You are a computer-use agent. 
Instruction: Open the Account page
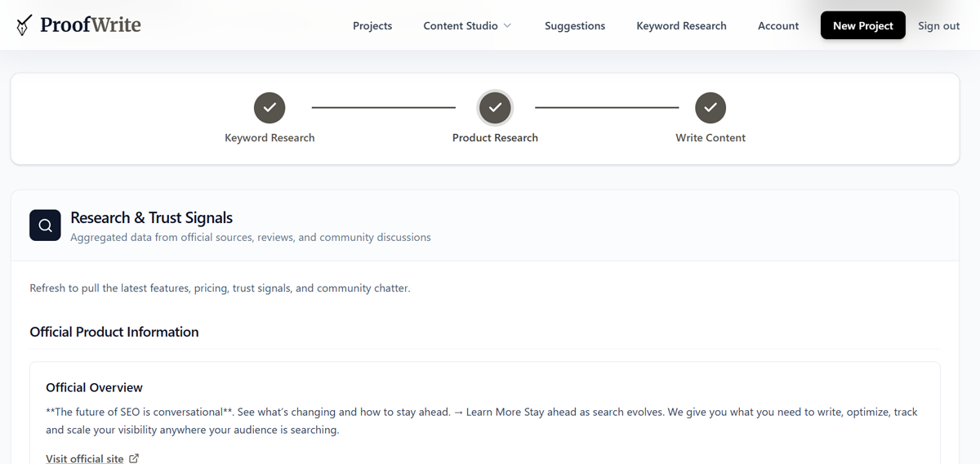[778, 26]
